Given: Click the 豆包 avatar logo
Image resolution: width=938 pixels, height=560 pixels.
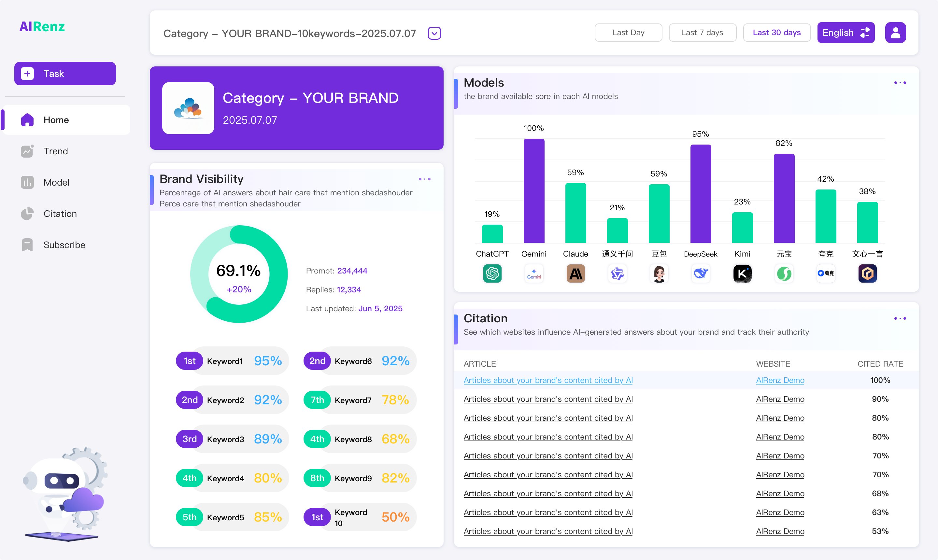Looking at the screenshot, I should pyautogui.click(x=659, y=273).
